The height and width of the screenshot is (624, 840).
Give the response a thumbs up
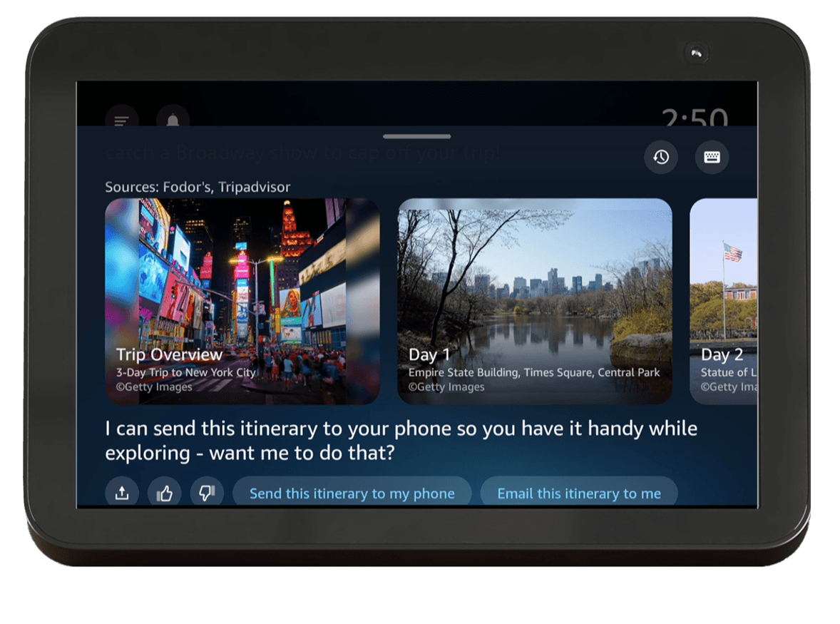click(165, 493)
